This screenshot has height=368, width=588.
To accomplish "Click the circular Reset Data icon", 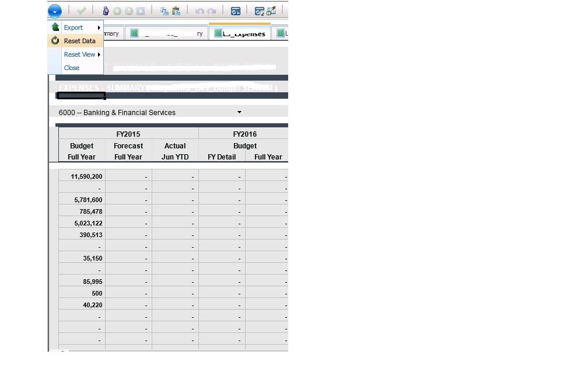I will [55, 40].
